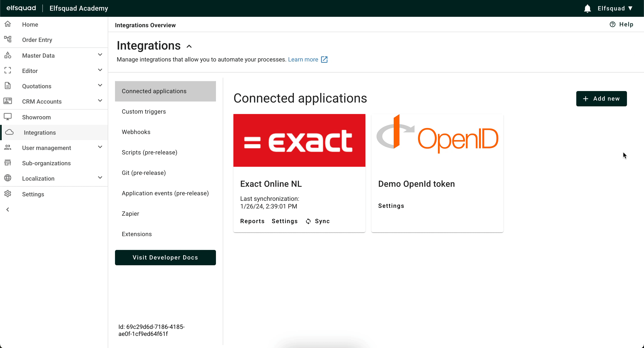Open Reports for Exact Online NL
The height and width of the screenshot is (348, 644).
[x=252, y=221]
